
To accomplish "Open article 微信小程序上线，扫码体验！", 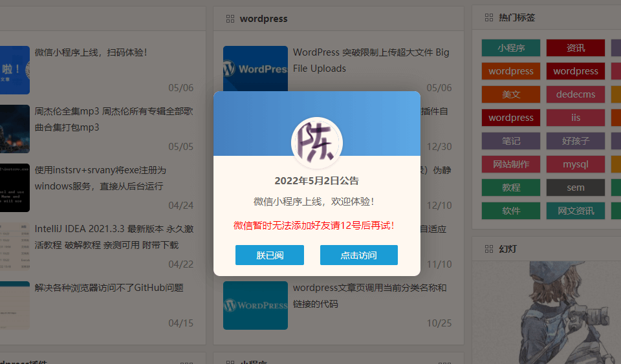I will click(91, 52).
